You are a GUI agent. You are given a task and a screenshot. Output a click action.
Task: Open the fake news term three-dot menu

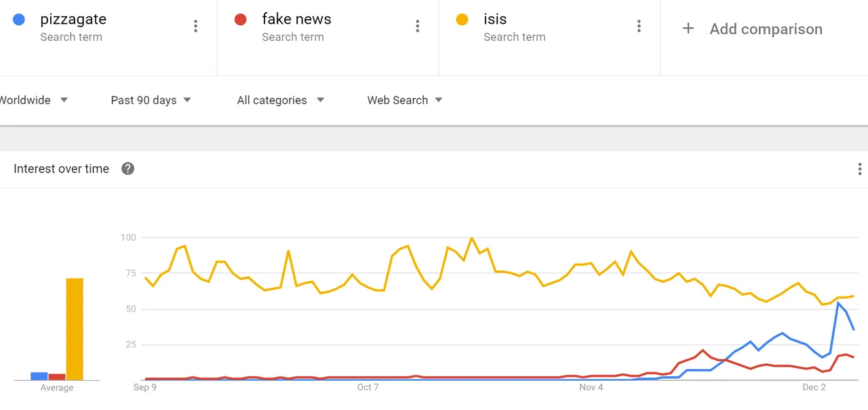[418, 26]
